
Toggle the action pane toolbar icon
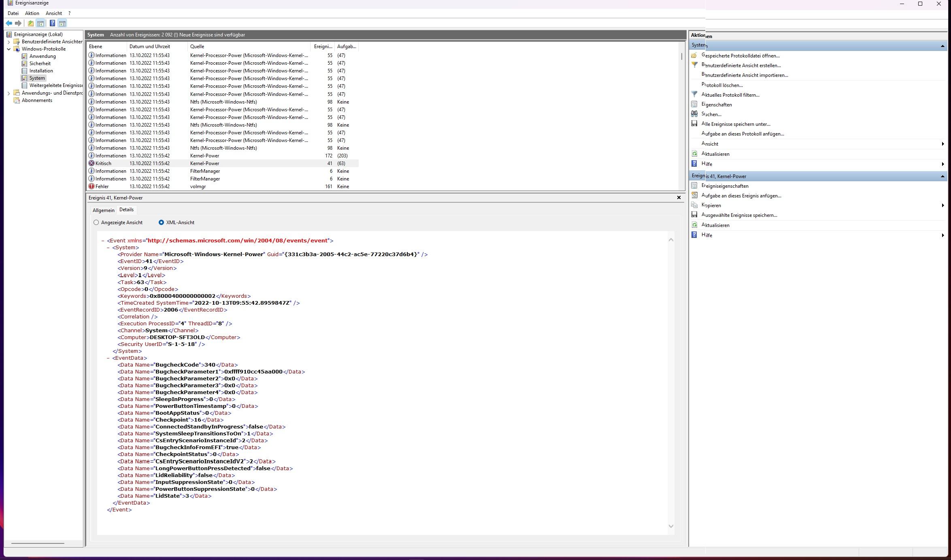[62, 23]
